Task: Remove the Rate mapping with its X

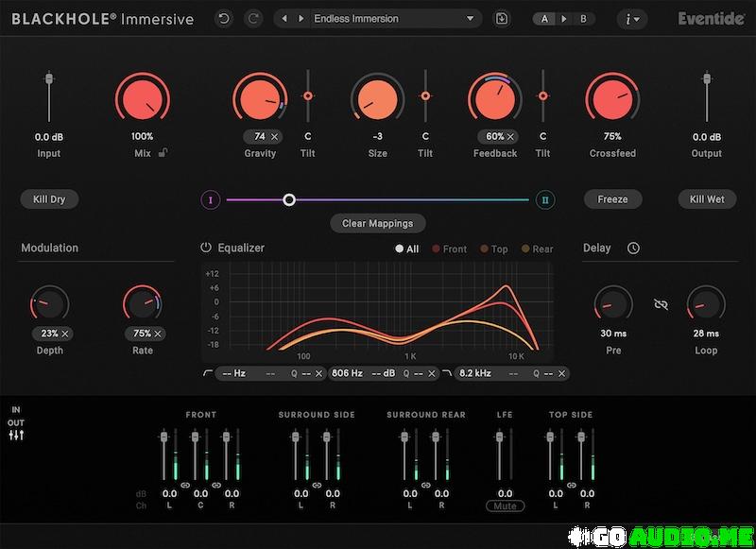Action: (157, 334)
